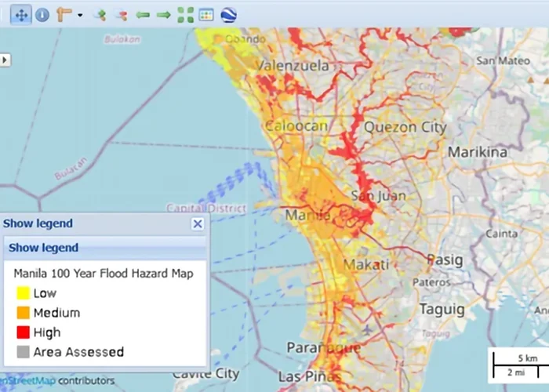Open the measure tool dropdown arrow

pyautogui.click(x=79, y=15)
